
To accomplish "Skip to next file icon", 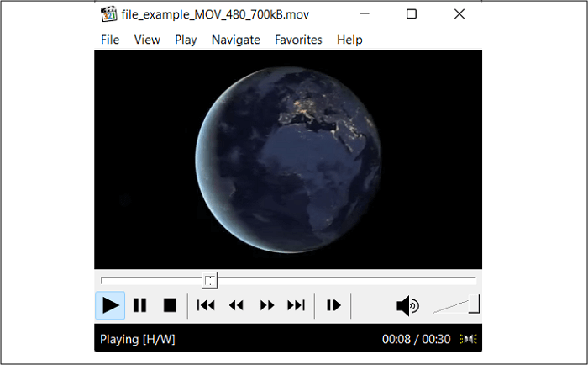I will point(297,305).
